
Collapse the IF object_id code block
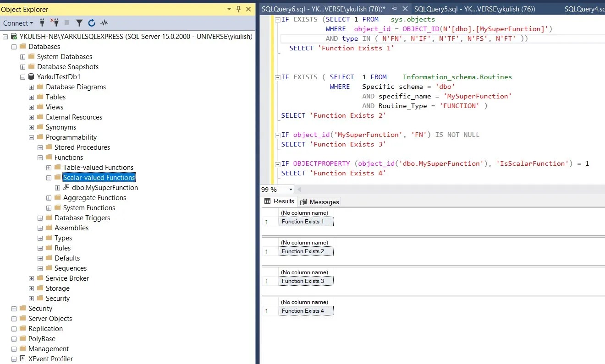point(278,135)
